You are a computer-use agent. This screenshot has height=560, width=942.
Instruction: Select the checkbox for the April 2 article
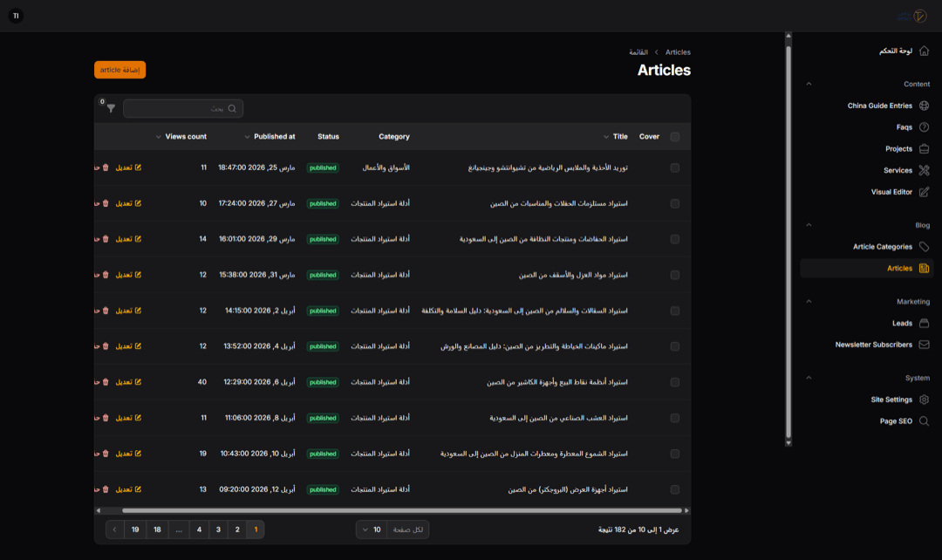coord(675,311)
